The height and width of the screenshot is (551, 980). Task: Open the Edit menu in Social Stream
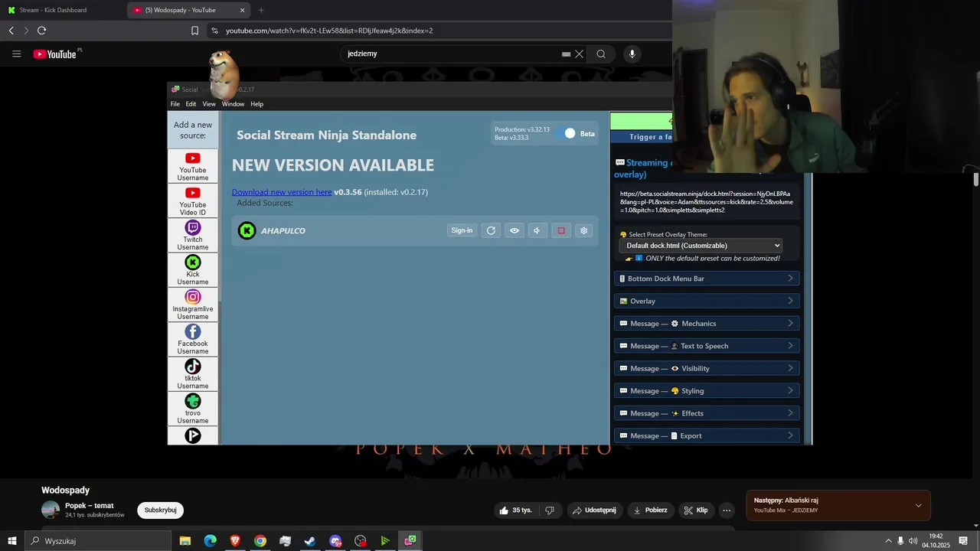coord(191,104)
